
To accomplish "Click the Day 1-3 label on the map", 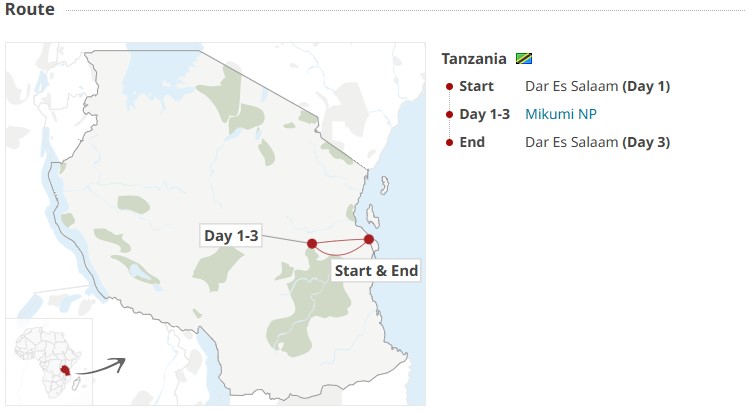I will tap(231, 236).
